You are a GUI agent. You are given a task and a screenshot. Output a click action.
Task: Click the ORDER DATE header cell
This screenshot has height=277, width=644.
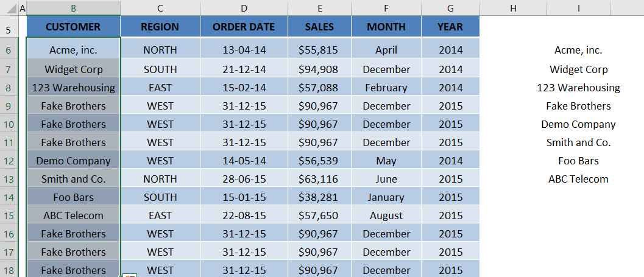click(x=244, y=27)
